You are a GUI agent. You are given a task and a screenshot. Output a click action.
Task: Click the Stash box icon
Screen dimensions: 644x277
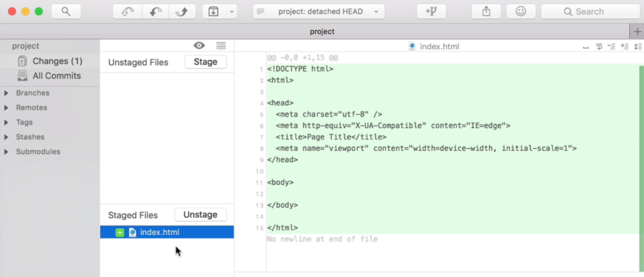[213, 12]
